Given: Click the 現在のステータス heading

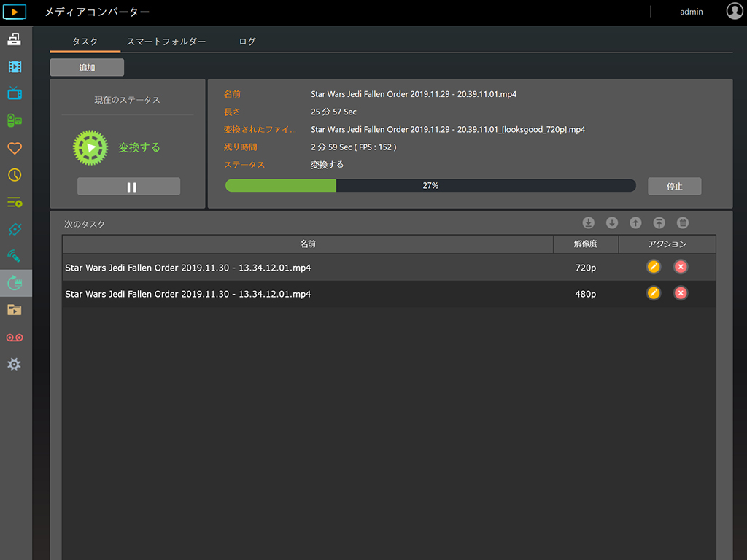Looking at the screenshot, I should 127,99.
